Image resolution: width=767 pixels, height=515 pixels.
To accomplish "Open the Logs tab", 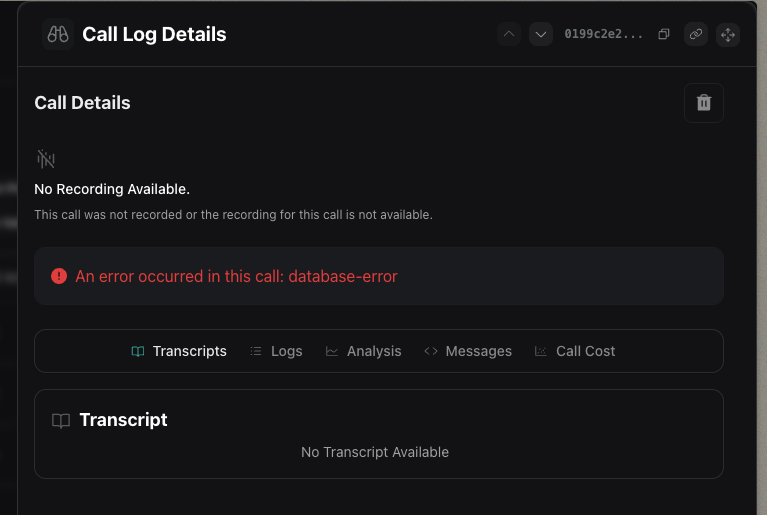I will [276, 351].
